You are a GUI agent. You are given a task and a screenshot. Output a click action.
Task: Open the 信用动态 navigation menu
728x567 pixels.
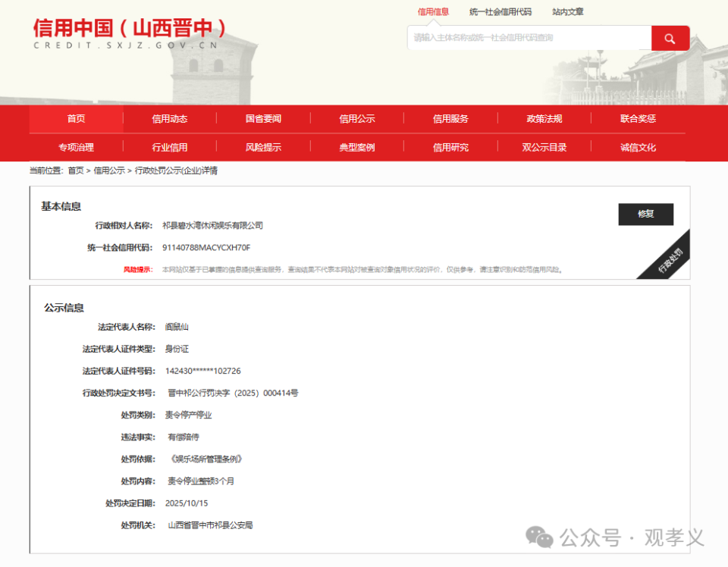pos(168,118)
